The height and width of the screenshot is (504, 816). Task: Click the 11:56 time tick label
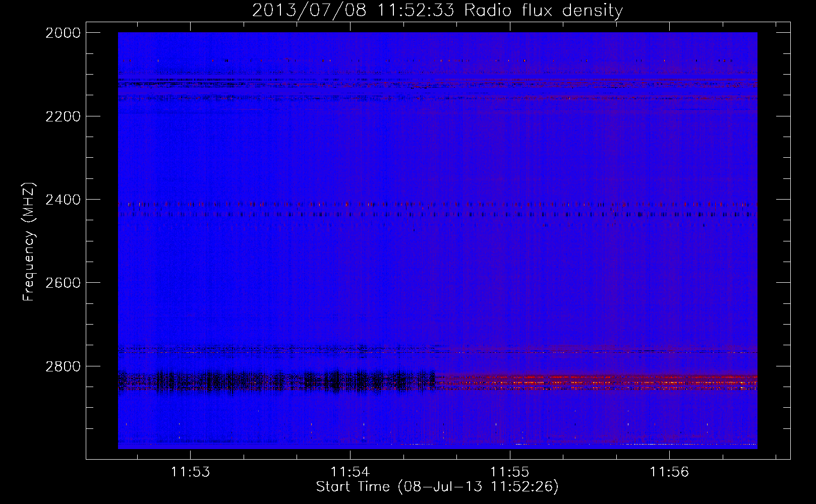point(669,472)
